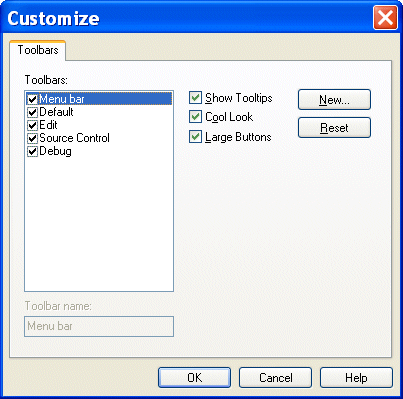Create a toolbar with the New... button
The width and height of the screenshot is (403, 399).
pos(334,99)
